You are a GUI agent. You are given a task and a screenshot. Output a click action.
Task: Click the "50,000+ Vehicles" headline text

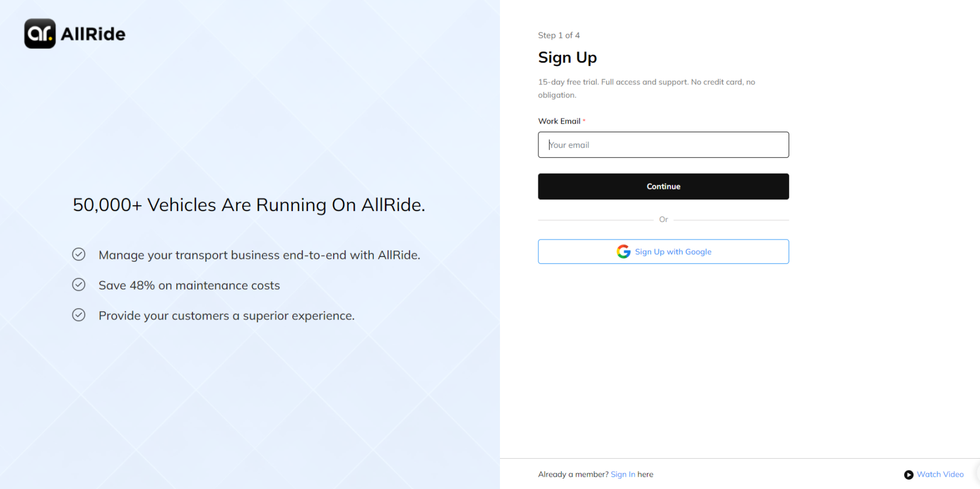click(249, 205)
